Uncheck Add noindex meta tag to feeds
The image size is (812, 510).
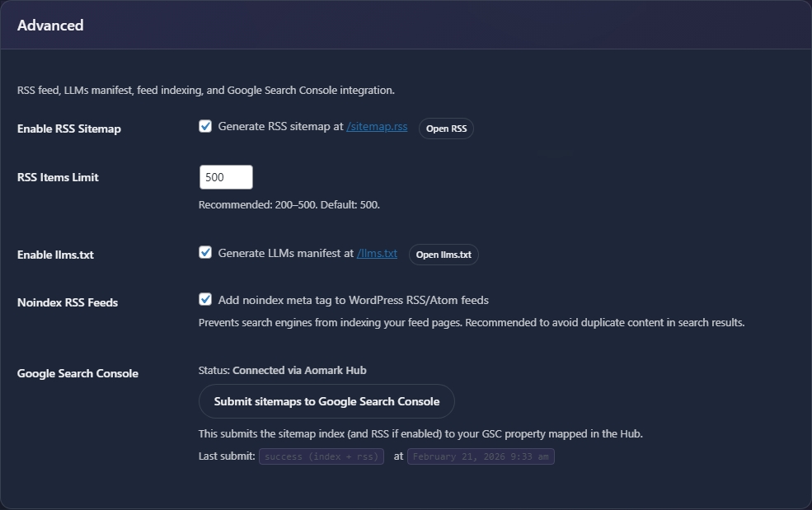pos(205,299)
